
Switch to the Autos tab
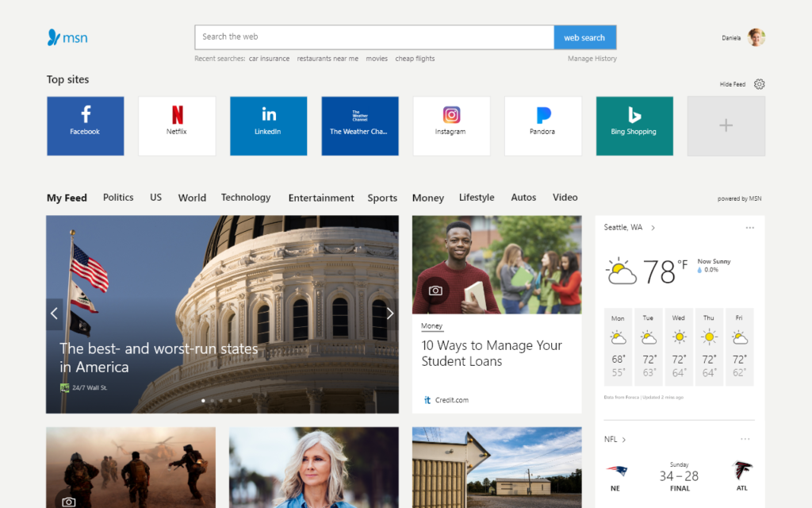[523, 197]
